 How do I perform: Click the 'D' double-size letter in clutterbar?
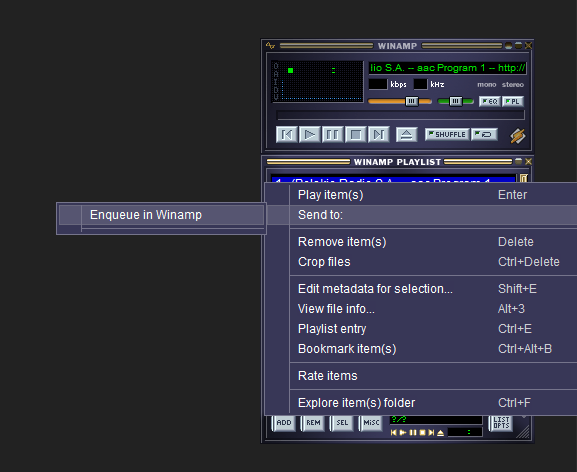(276, 89)
